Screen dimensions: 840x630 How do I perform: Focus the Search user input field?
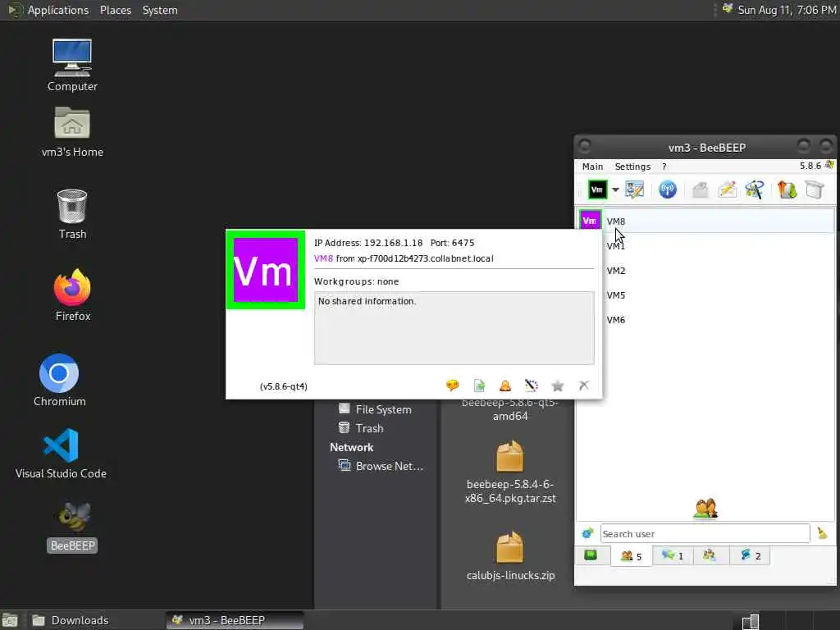tap(705, 533)
